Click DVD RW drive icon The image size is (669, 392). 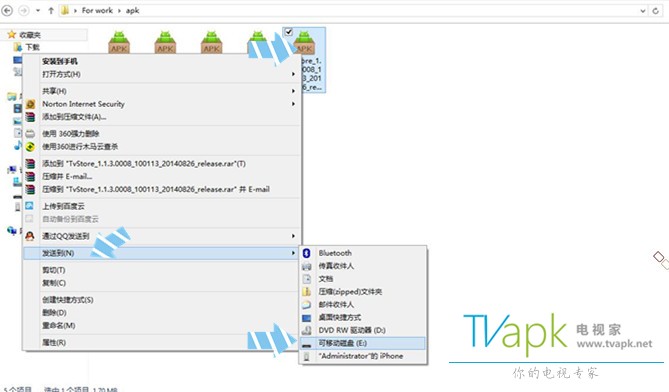click(306, 330)
